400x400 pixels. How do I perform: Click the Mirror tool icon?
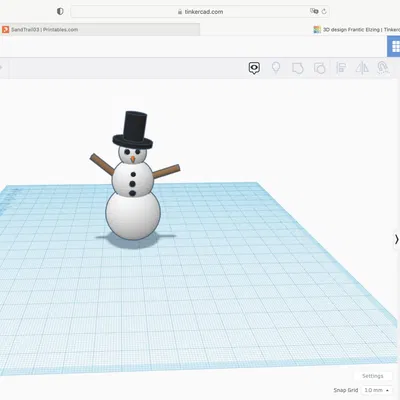(x=362, y=68)
